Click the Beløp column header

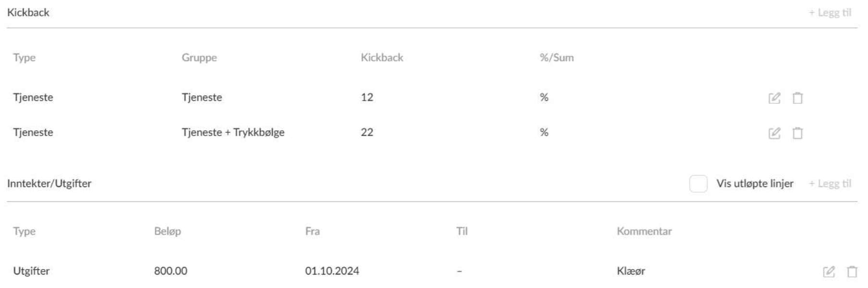pyautogui.click(x=167, y=231)
